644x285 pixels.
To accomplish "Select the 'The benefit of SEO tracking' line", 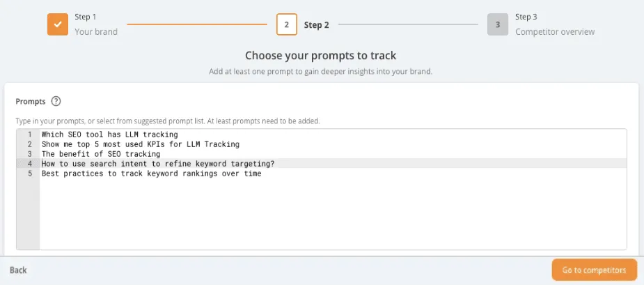I will pyautogui.click(x=101, y=154).
